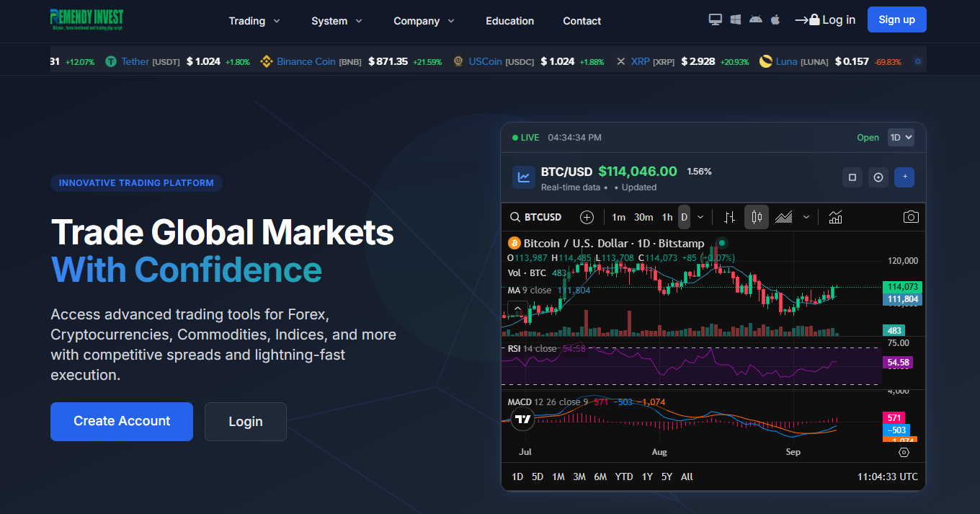Image resolution: width=980 pixels, height=514 pixels.
Task: Click the Android platform icon
Action: coord(755,19)
